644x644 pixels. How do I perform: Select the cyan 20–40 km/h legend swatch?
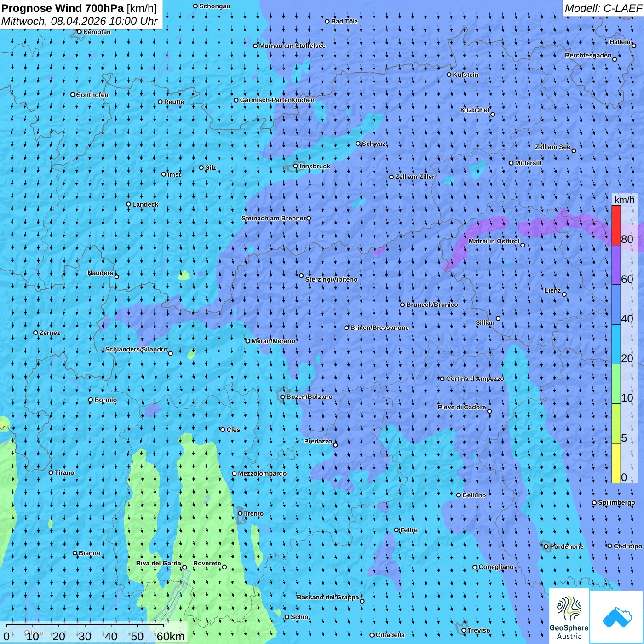coord(616,345)
